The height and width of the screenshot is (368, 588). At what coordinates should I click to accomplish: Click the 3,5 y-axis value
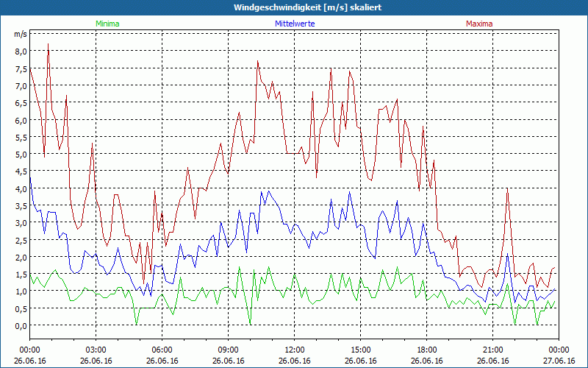(x=21, y=206)
